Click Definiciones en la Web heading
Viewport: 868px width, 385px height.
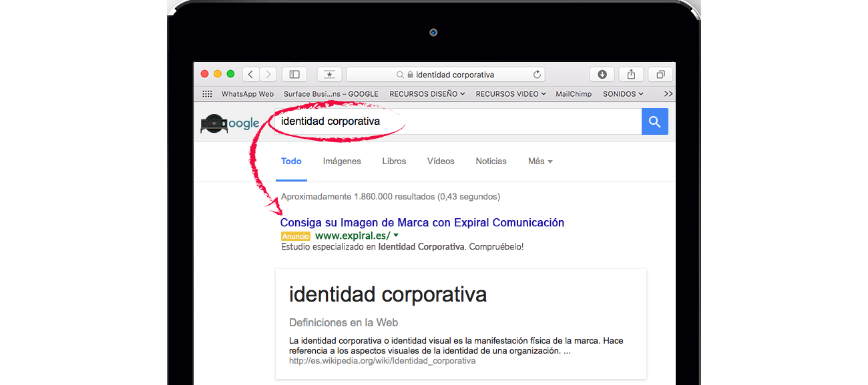coord(343,323)
